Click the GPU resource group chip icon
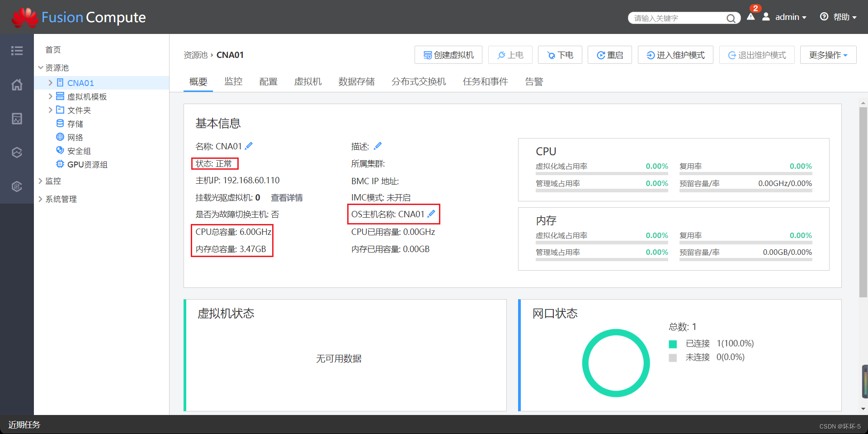Screen dimensions: 868x434 click(60, 164)
